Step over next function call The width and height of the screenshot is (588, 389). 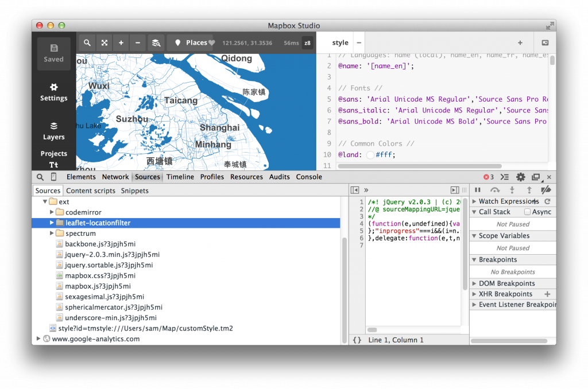pos(495,190)
